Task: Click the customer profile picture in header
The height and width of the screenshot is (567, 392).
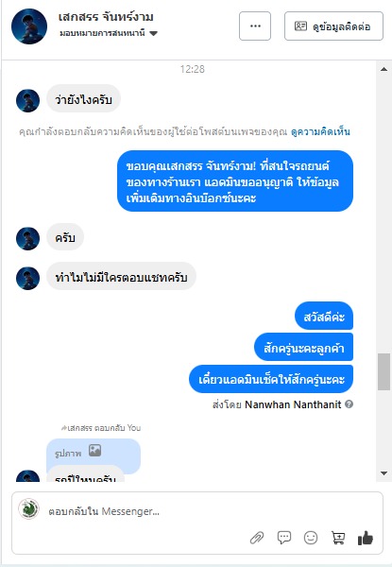Action: [29, 26]
